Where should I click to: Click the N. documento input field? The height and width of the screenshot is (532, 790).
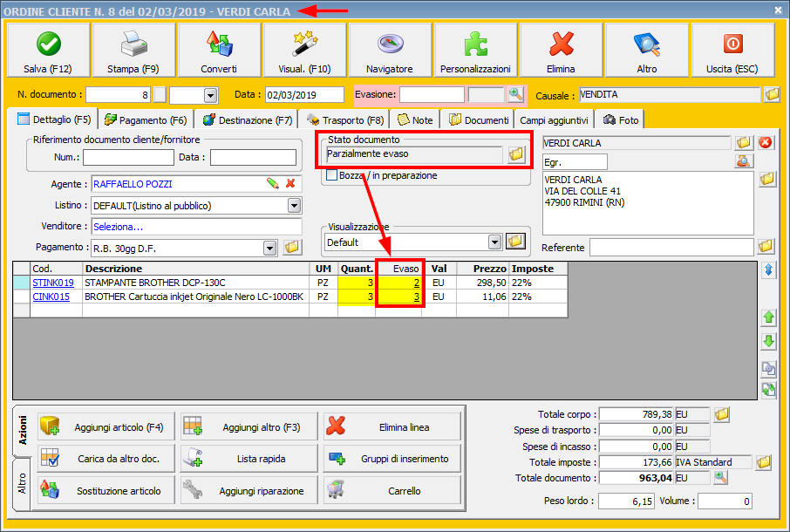(118, 95)
